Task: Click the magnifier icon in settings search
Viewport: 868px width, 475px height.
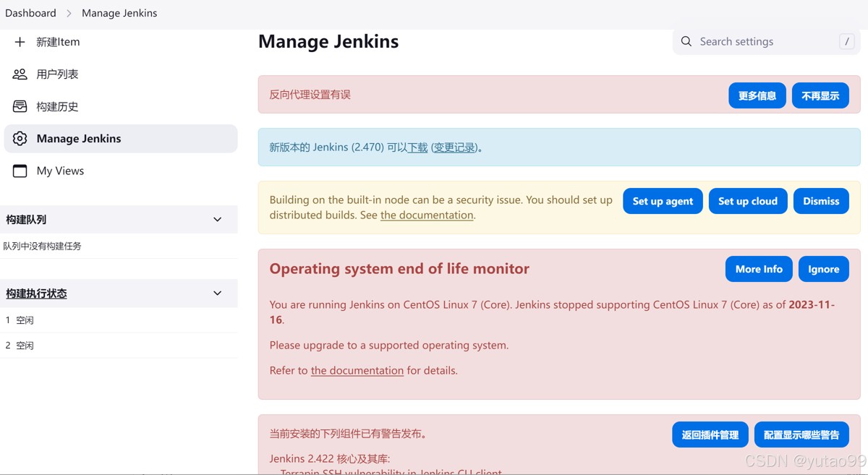Action: tap(686, 41)
